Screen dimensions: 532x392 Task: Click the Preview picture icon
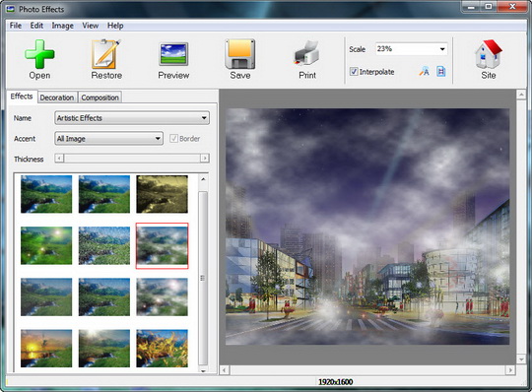[x=173, y=54]
